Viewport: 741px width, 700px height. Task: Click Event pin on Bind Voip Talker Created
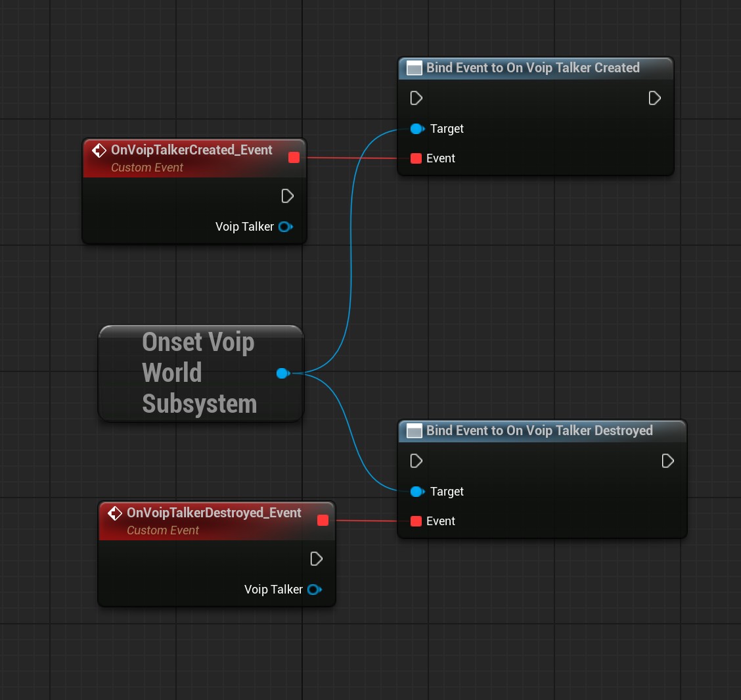point(416,158)
